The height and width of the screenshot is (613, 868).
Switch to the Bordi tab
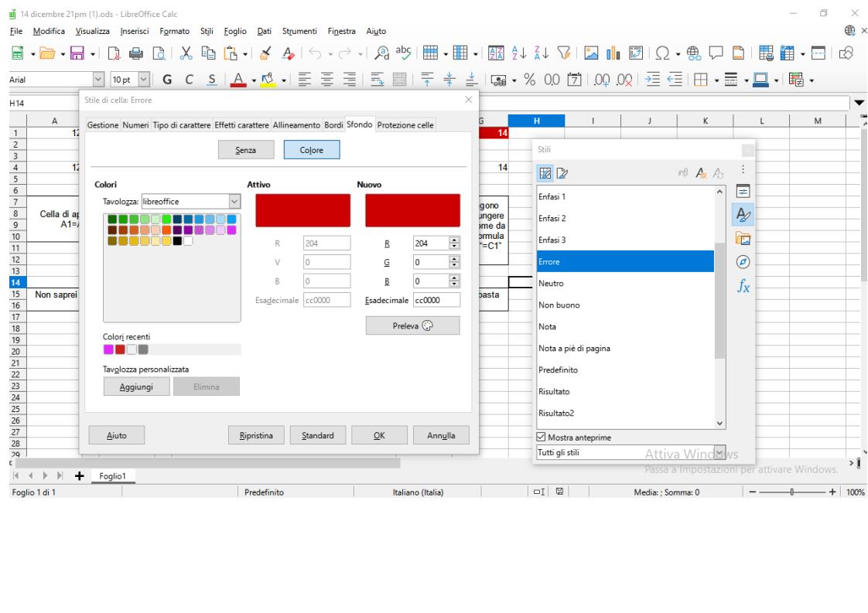click(x=333, y=125)
